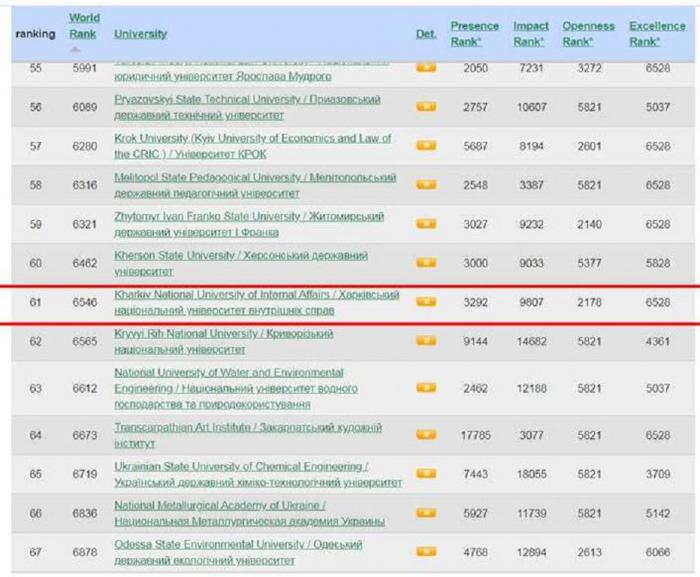This screenshot has width=700, height=577.
Task: Click the details icon for Kryvyi Rih National University
Action: click(x=426, y=341)
